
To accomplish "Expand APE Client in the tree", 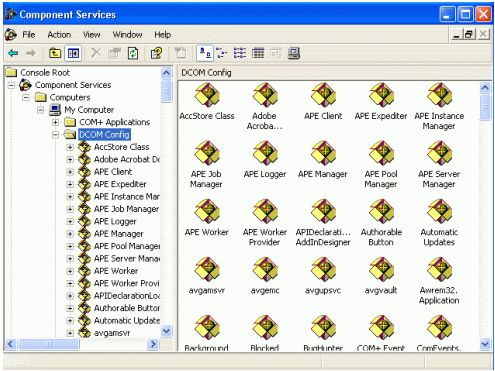I will [x=70, y=172].
